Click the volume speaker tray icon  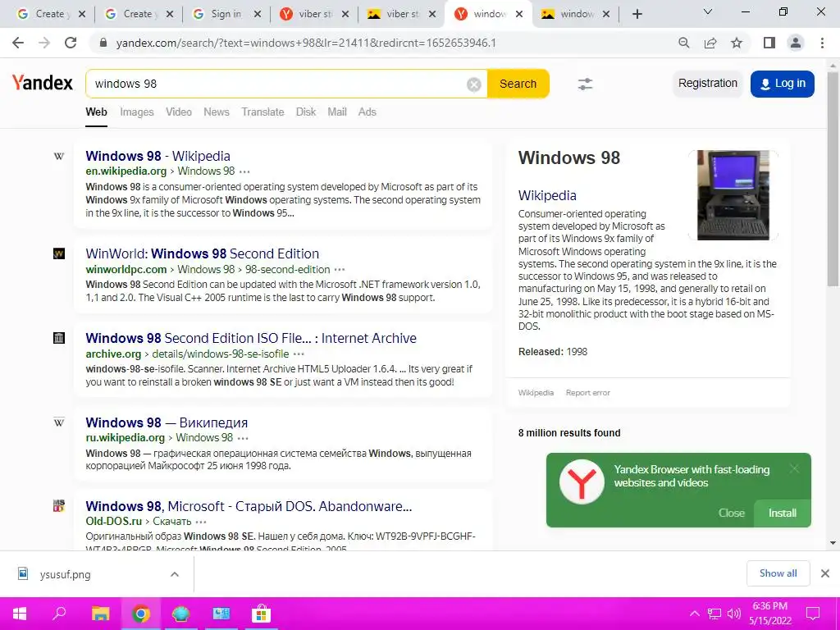(x=734, y=614)
